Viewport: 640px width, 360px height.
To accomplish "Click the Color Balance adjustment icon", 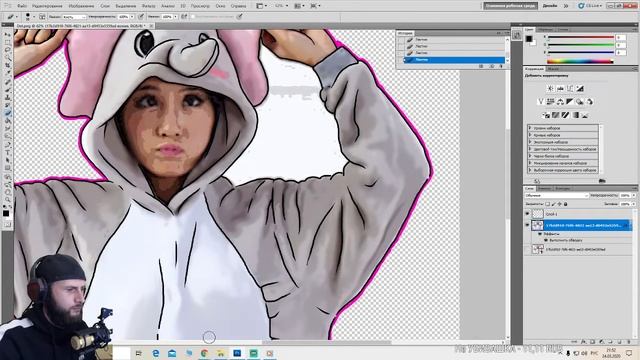I will (x=560, y=102).
